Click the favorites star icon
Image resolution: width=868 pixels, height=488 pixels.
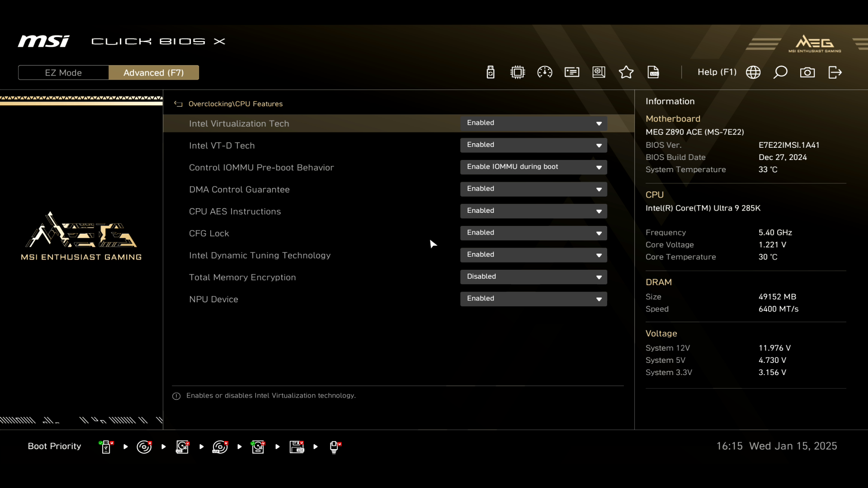point(626,72)
